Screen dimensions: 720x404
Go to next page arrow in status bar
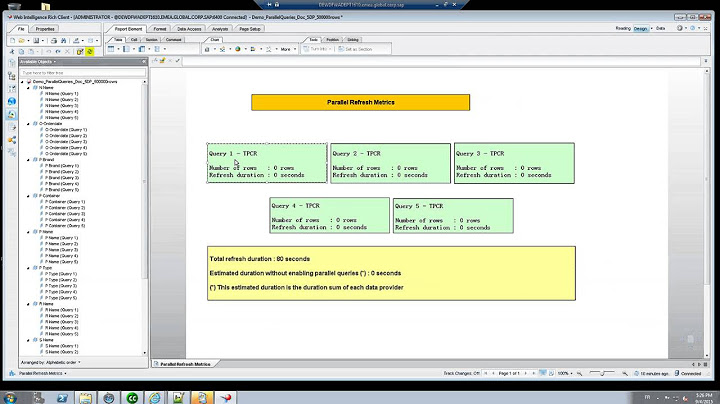click(526, 374)
